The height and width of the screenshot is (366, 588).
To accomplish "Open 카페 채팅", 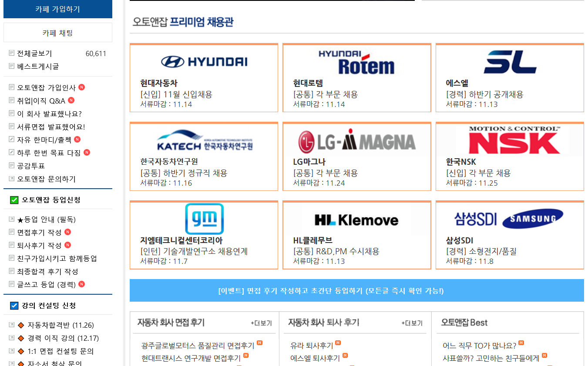I will [x=58, y=33].
